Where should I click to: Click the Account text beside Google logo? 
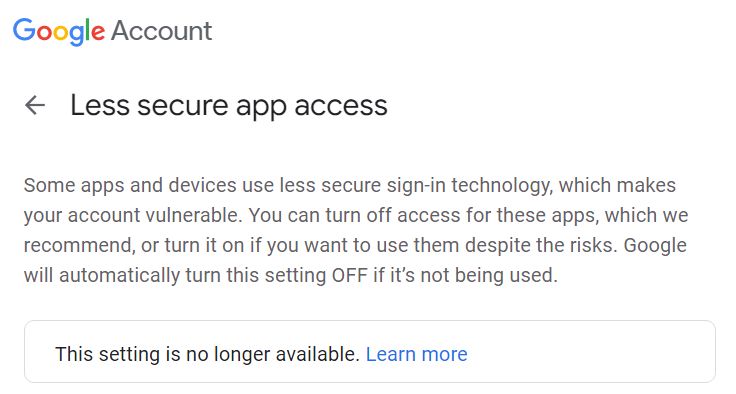pos(161,31)
